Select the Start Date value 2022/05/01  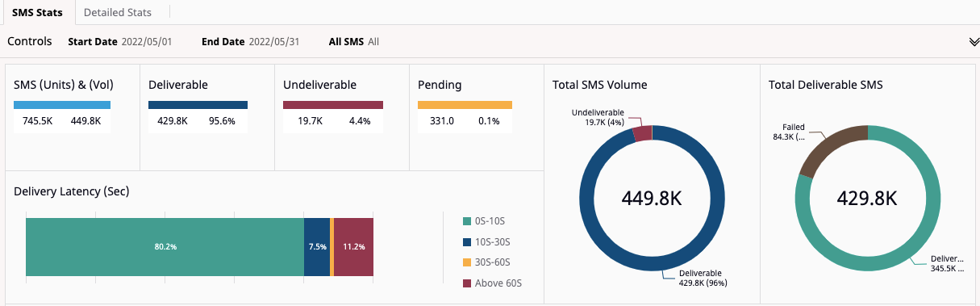[147, 42]
